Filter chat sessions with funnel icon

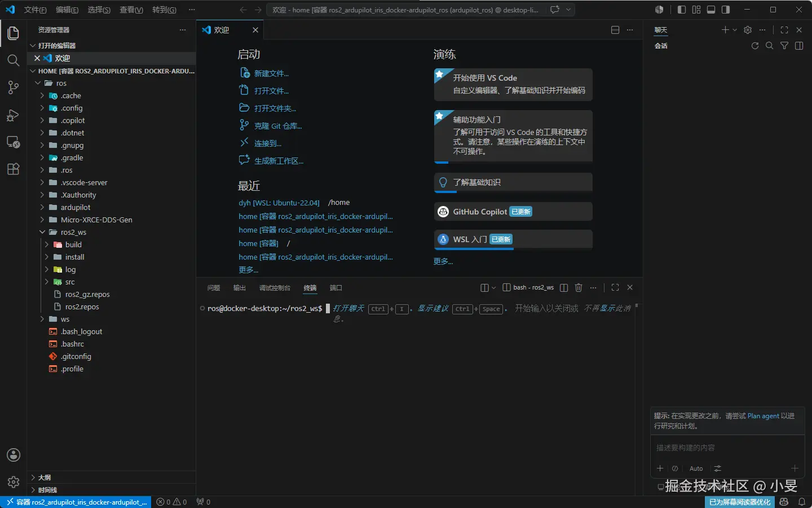784,46
